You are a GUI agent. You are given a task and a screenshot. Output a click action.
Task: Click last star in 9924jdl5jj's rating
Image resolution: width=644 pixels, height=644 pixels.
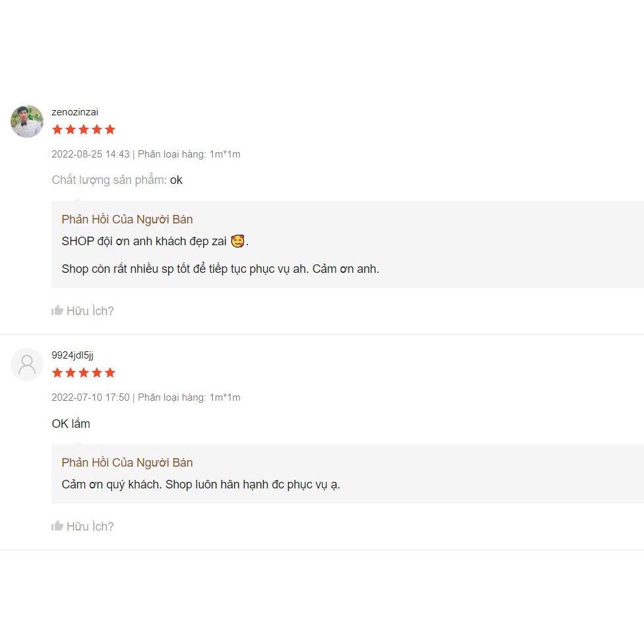(x=110, y=373)
